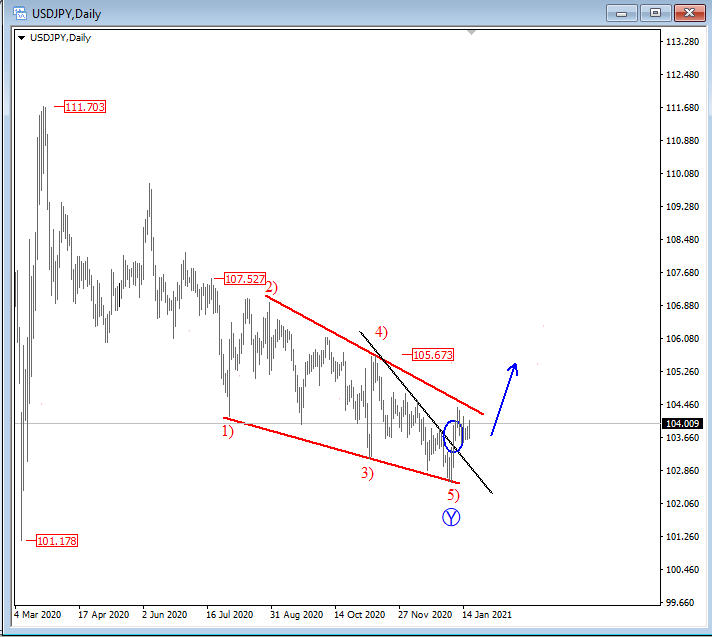Viewport: 712px width, 637px height.
Task: Click the 14 Jan 2021 date on time axis
Action: pos(486,614)
